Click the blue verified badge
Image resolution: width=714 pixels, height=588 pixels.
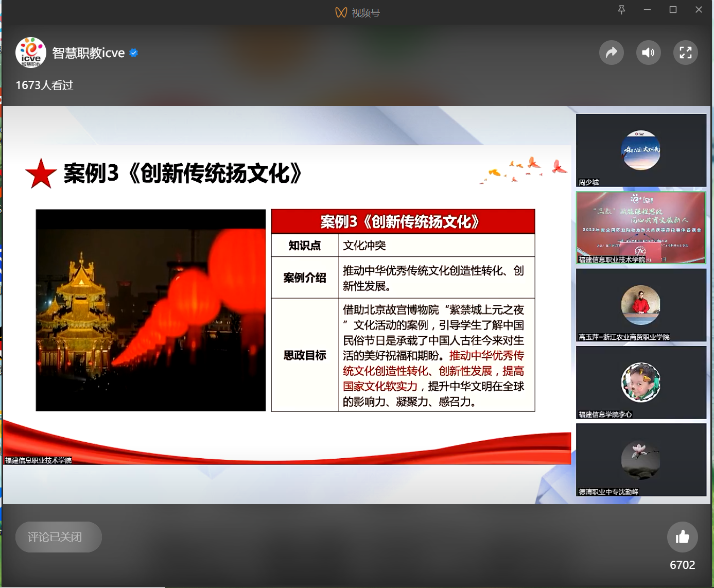pyautogui.click(x=134, y=53)
